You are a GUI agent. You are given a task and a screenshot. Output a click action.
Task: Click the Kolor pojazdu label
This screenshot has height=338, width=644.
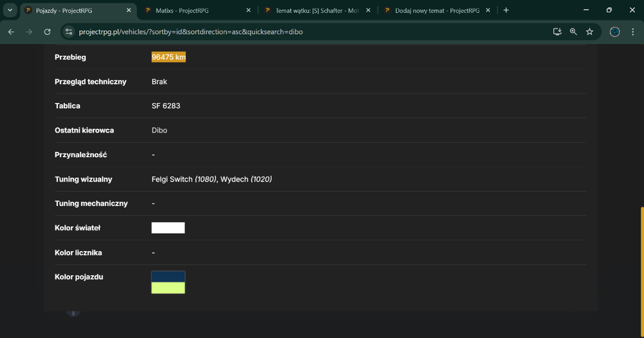pos(79,277)
